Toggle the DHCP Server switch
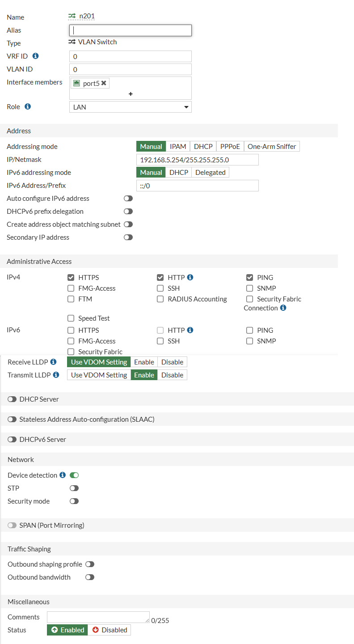354x644 pixels. tap(12, 399)
